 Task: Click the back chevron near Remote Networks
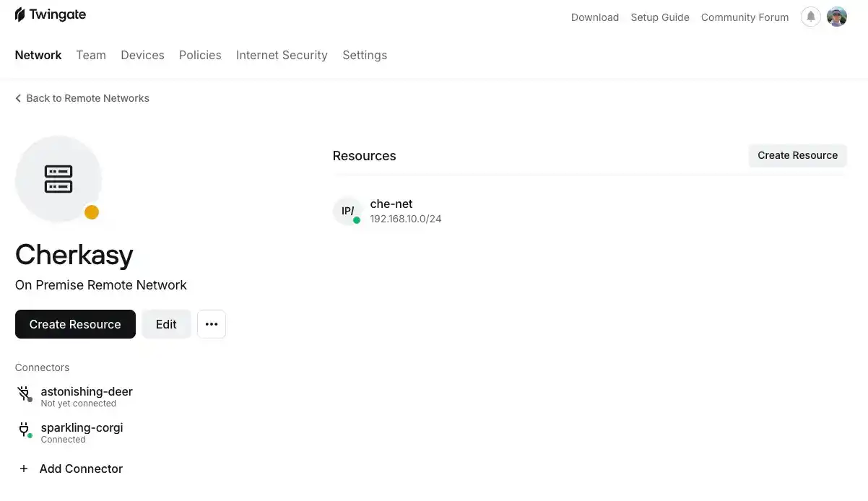click(x=18, y=98)
